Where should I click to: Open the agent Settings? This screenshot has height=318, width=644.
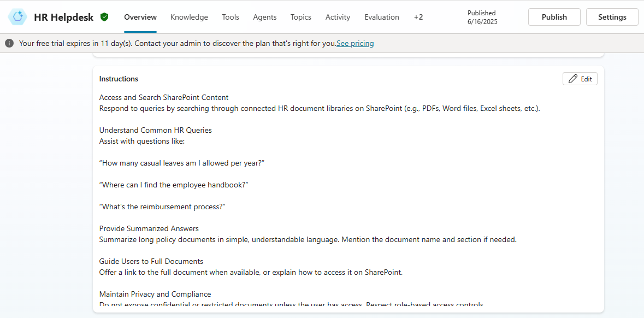pyautogui.click(x=612, y=17)
